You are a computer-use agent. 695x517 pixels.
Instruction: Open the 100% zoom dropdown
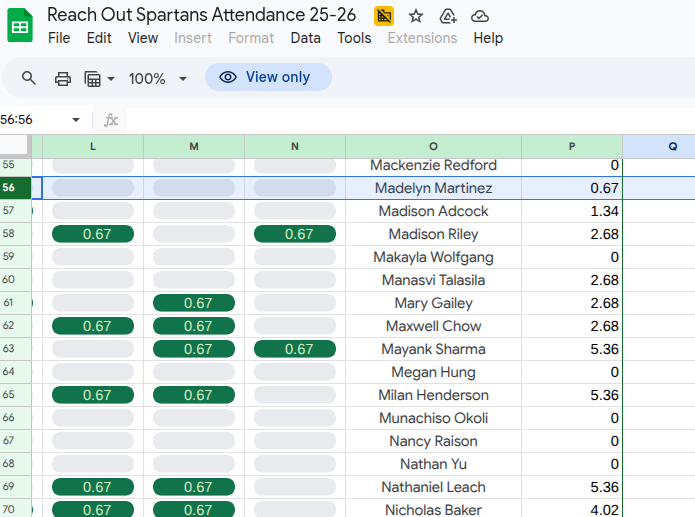point(158,78)
